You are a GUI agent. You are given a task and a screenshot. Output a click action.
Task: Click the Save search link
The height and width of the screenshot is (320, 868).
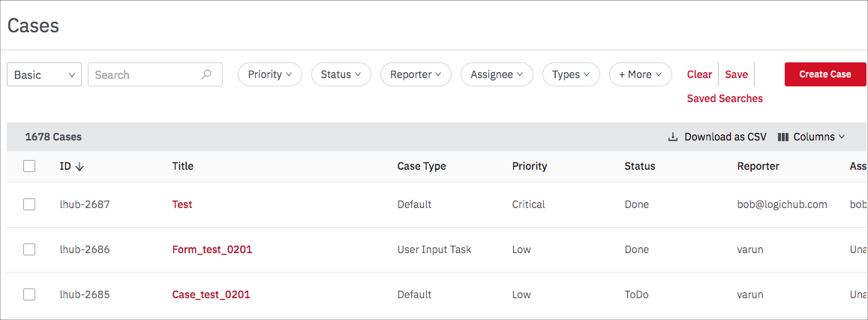(736, 74)
